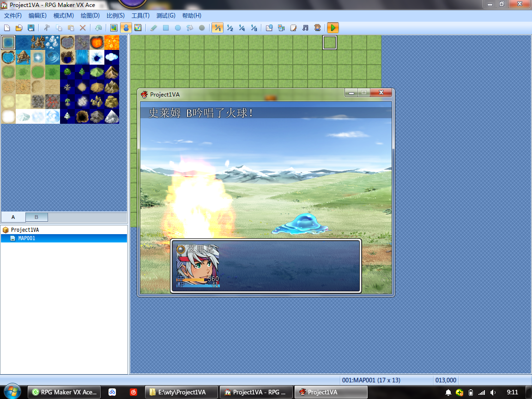Click the green Playtest button
Image resolution: width=532 pixels, height=399 pixels.
point(333,28)
